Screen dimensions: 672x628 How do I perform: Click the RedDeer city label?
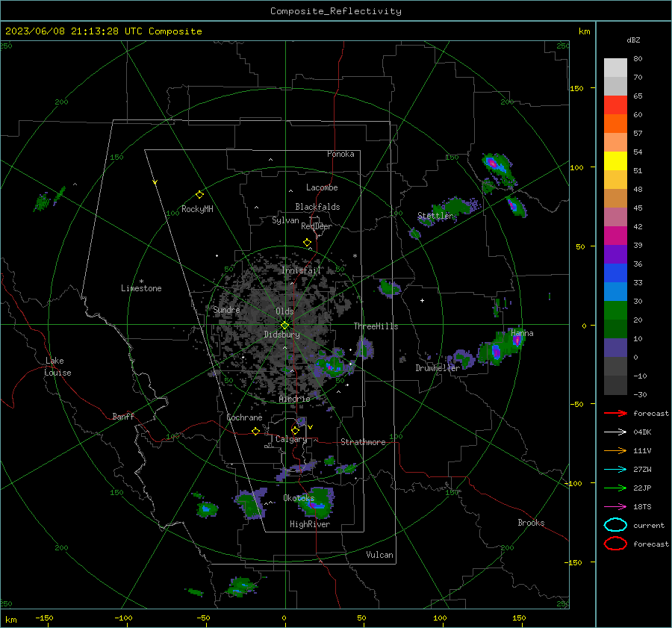(x=317, y=226)
